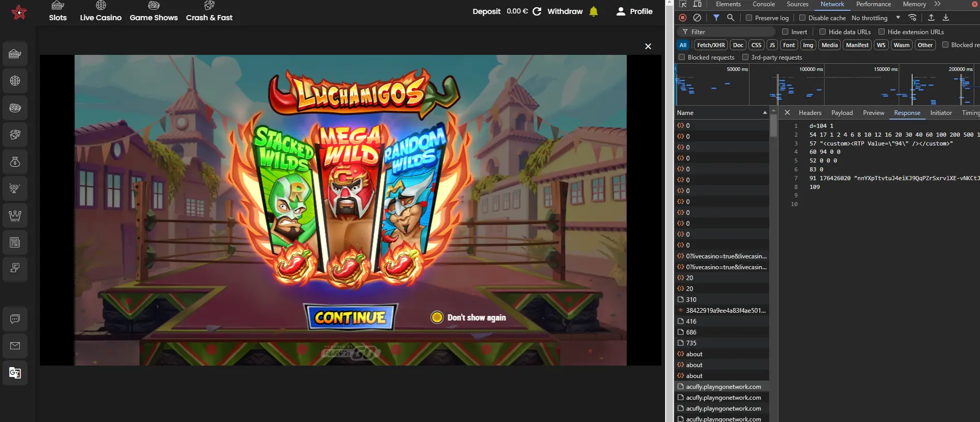This screenshot has width=980, height=422.
Task: Switch to the Sources tab
Action: [797, 4]
